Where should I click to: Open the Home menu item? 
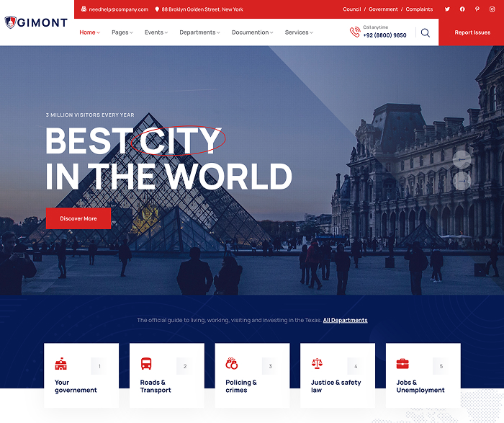point(87,32)
